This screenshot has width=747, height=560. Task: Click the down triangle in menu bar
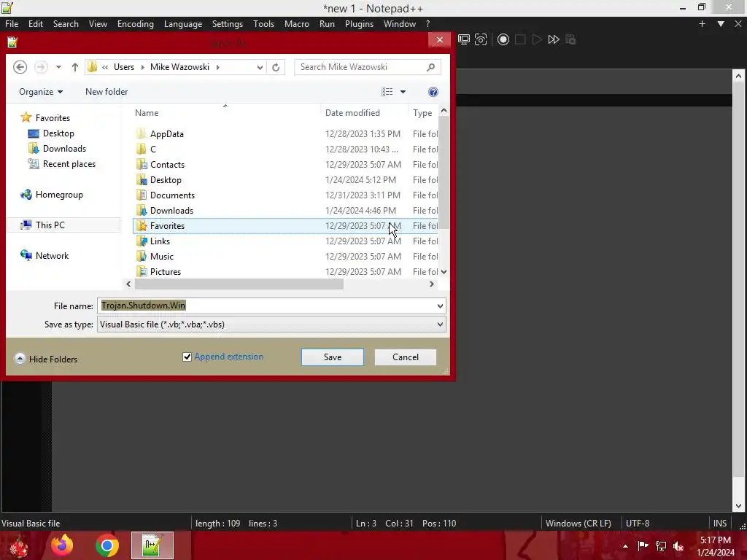(x=721, y=24)
